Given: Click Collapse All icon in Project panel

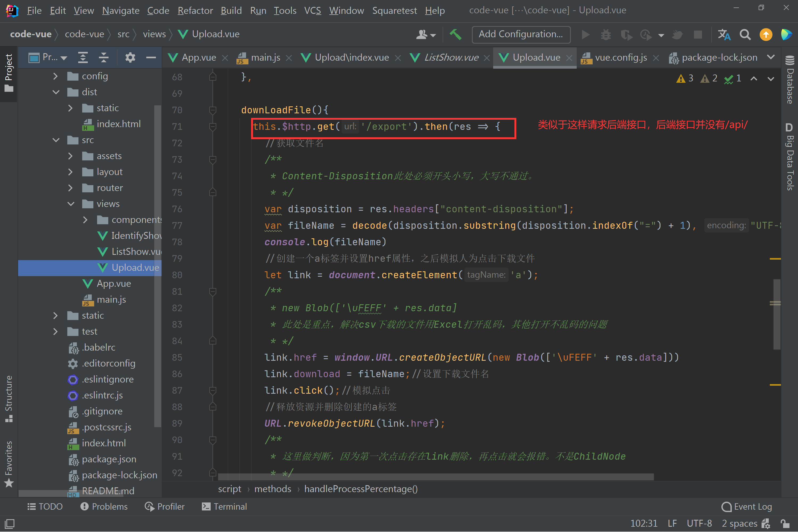Looking at the screenshot, I should coord(103,57).
